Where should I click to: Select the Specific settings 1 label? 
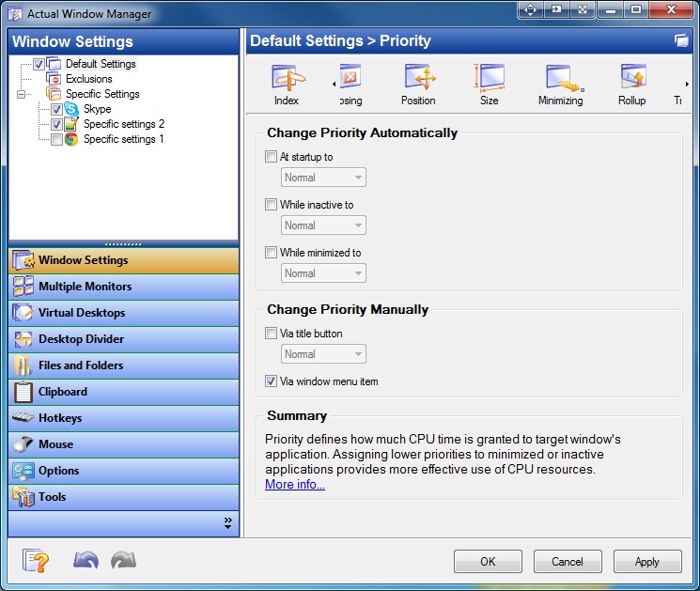pos(124,139)
